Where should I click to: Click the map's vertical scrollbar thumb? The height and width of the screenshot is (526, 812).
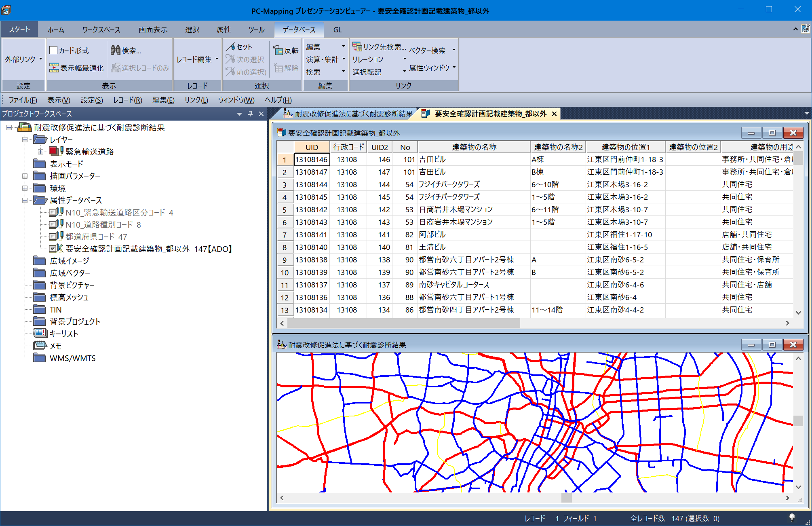798,421
